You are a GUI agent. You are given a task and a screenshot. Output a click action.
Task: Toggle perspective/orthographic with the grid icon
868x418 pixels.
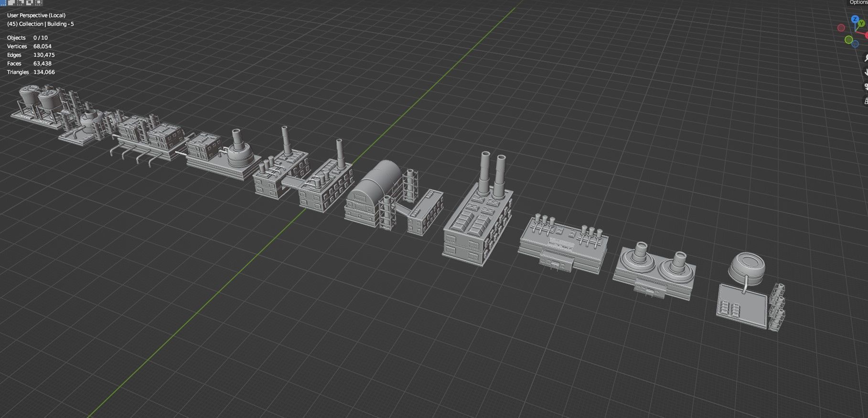[866, 101]
